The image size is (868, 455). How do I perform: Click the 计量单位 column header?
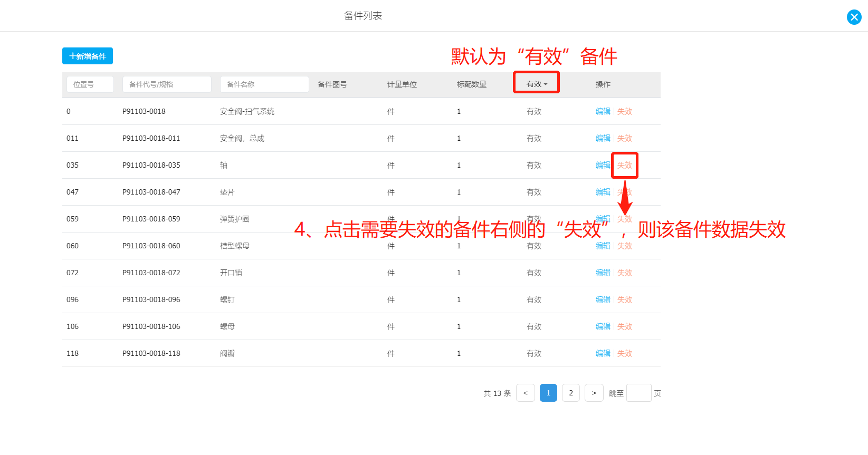pyautogui.click(x=402, y=84)
